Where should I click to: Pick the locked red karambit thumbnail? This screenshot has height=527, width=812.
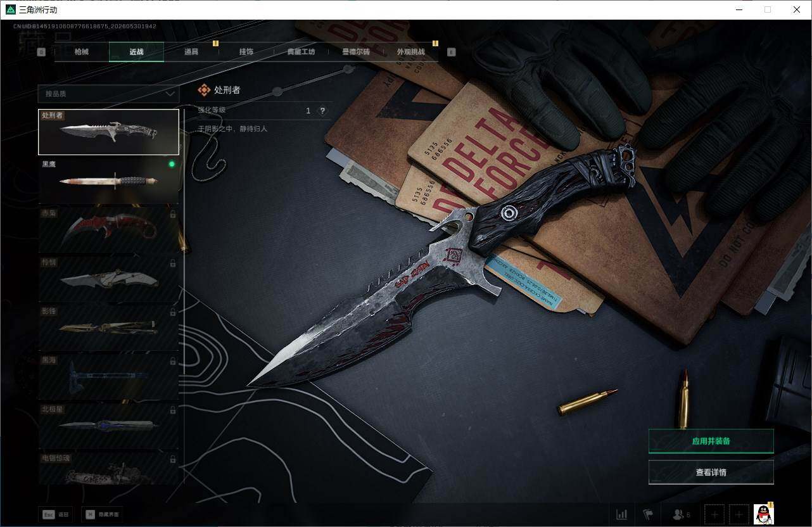108,230
